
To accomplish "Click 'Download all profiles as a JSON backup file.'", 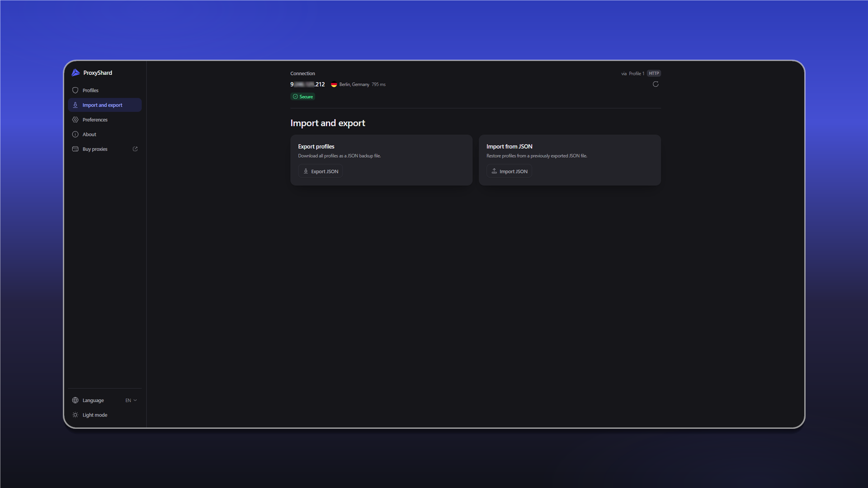I will pyautogui.click(x=339, y=156).
